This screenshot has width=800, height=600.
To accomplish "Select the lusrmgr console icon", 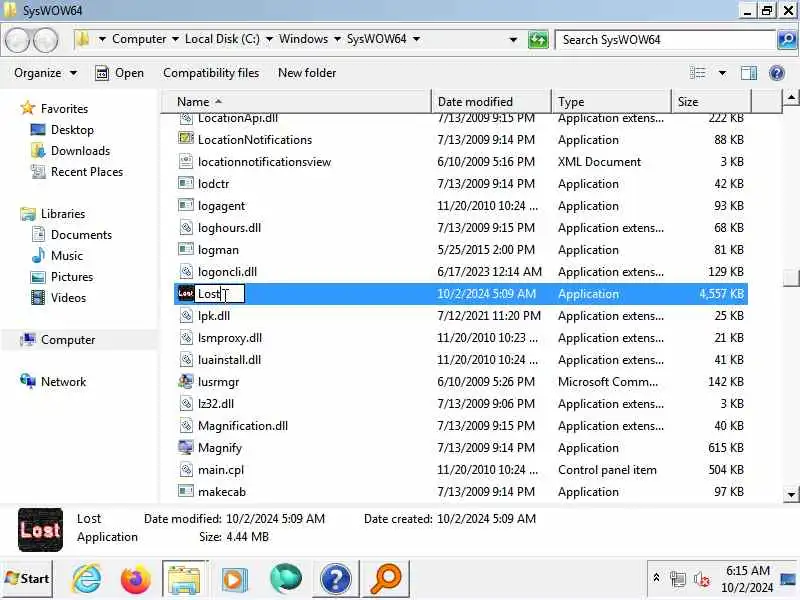I will pyautogui.click(x=186, y=381).
